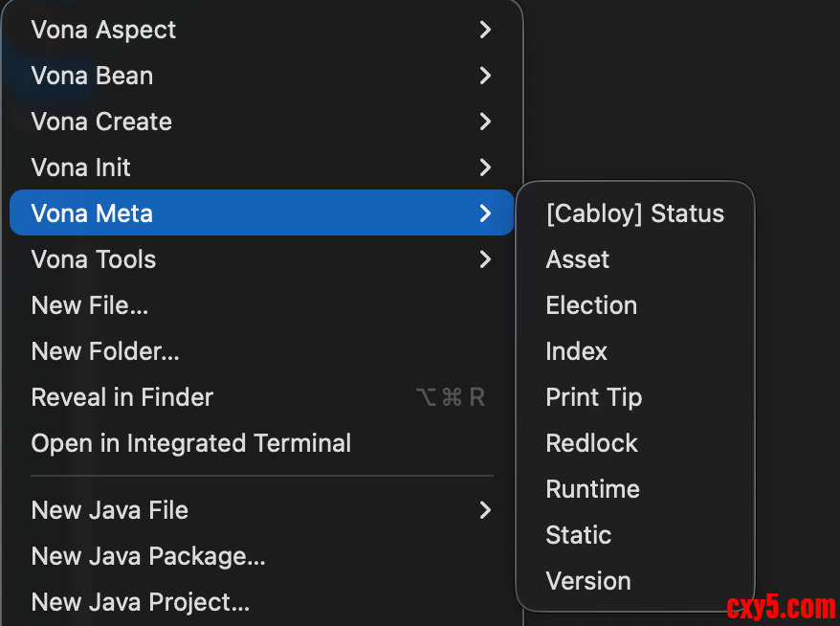840x626 pixels.
Task: Select Asset in Vona Meta submenu
Action: [578, 259]
